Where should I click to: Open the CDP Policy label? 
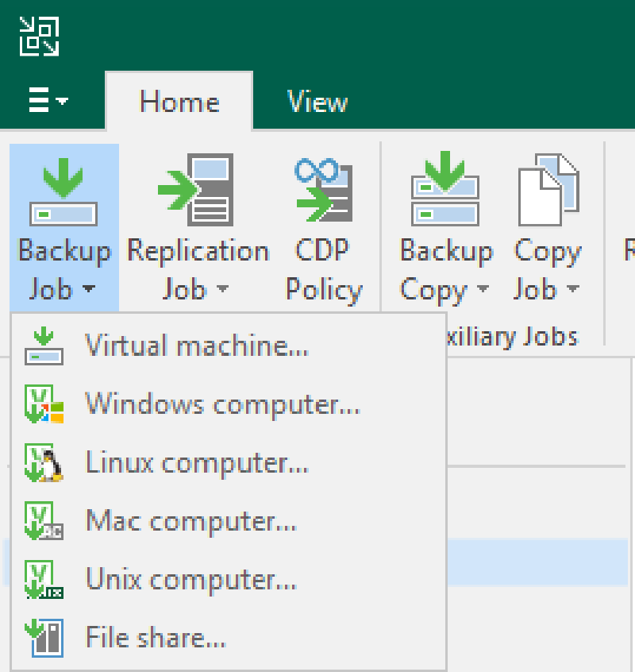tap(324, 270)
